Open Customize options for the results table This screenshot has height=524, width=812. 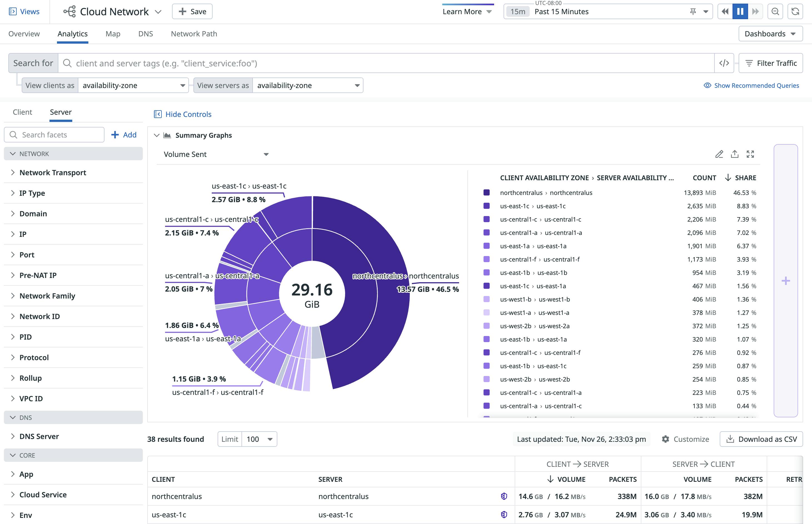pyautogui.click(x=685, y=439)
